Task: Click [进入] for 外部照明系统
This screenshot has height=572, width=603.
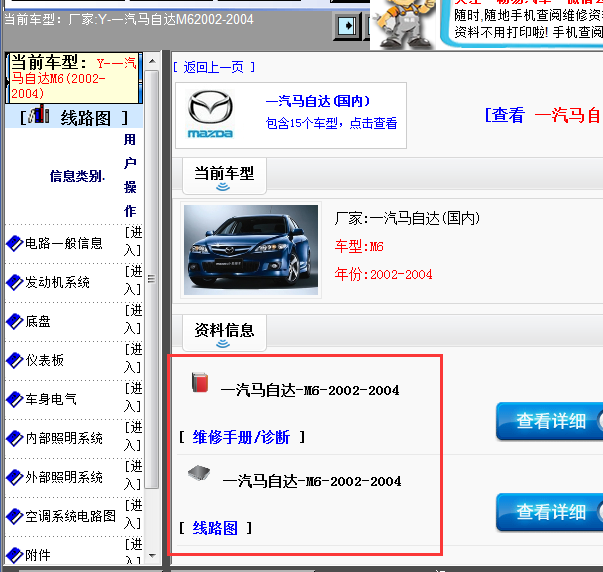Action: point(133,475)
